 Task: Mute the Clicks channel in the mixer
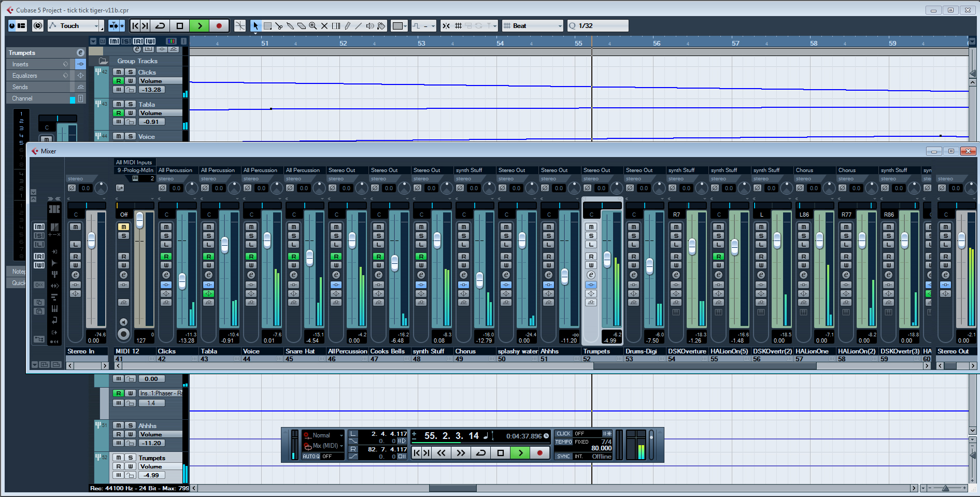(x=166, y=226)
